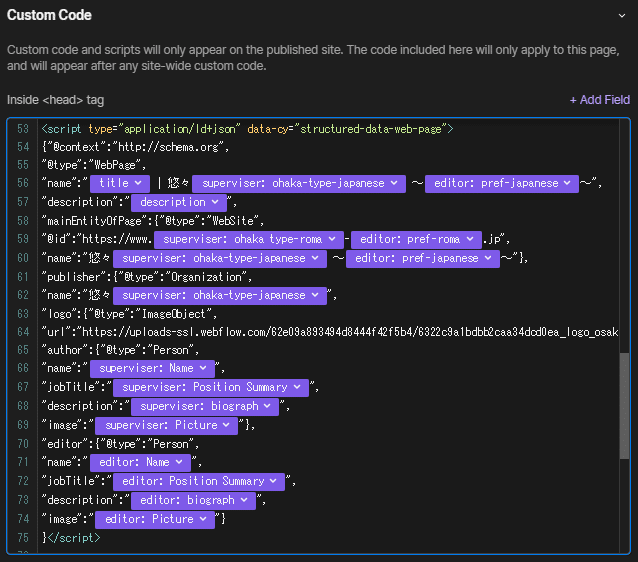Open editor Name field chip on line 71
638x562 pixels.
click(x=140, y=463)
